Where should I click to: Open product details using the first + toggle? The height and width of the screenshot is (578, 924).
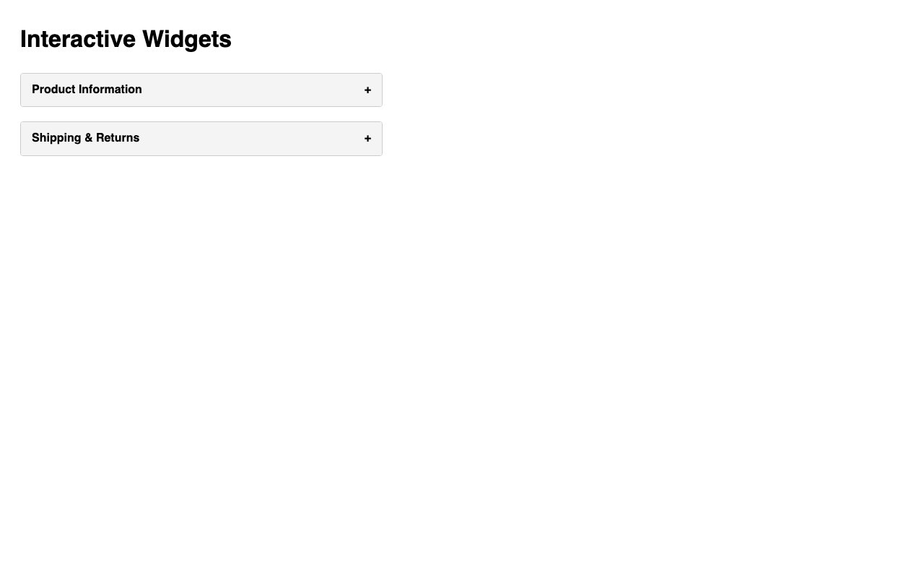point(367,90)
